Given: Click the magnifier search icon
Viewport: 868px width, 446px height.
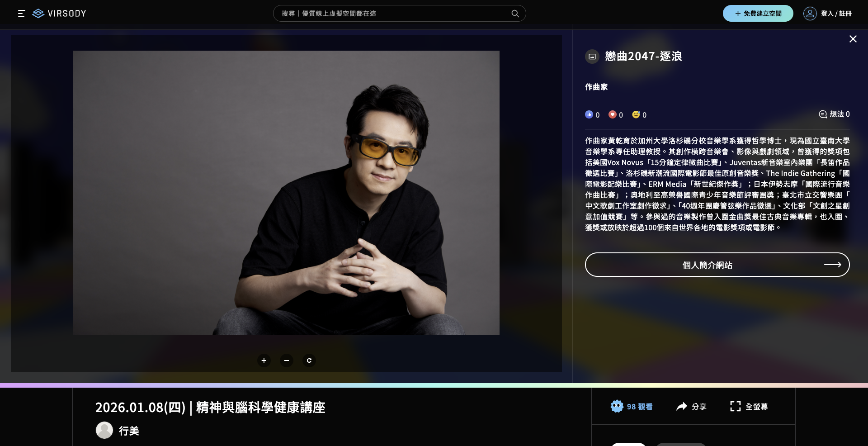Looking at the screenshot, I should 515,14.
